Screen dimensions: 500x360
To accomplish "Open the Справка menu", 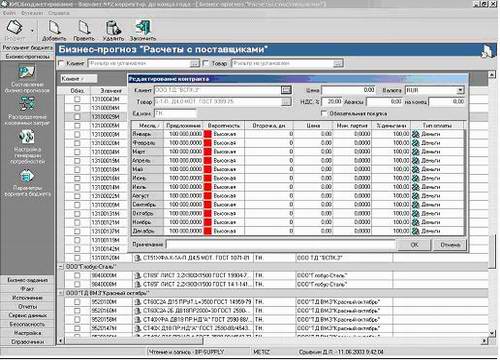I will pyautogui.click(x=59, y=13).
